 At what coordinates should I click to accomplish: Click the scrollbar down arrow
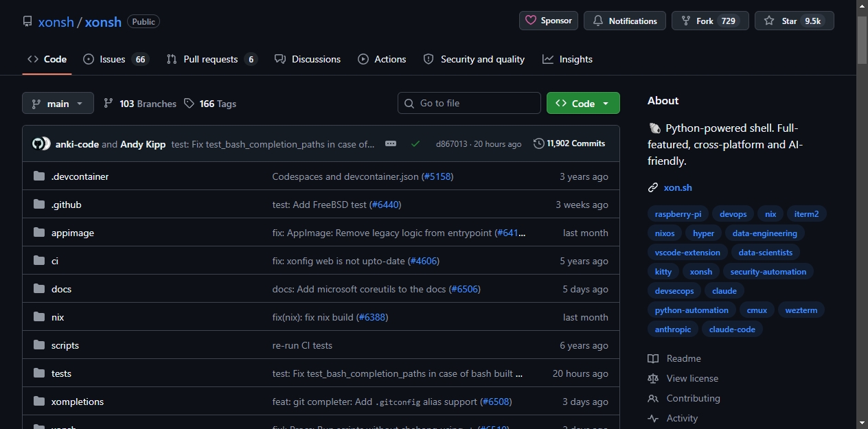(862, 423)
